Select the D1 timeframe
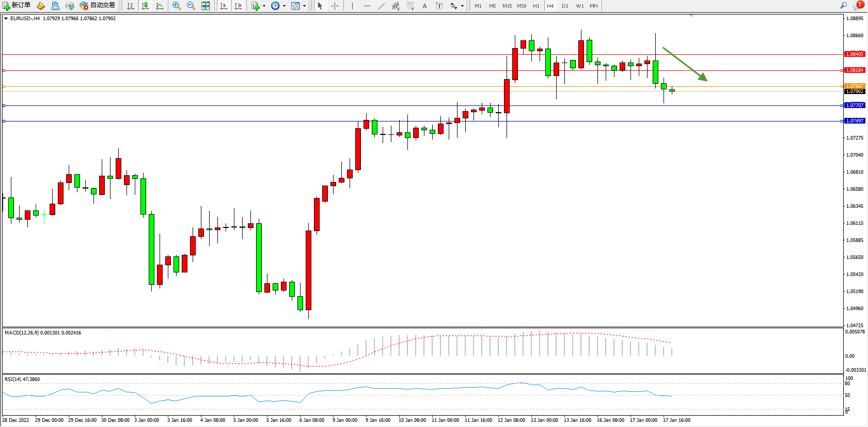Viewport: 868px width, 427px height. 565,6
